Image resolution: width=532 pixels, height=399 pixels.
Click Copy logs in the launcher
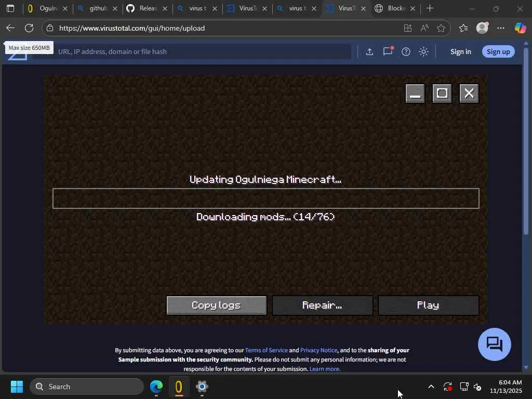tap(217, 305)
